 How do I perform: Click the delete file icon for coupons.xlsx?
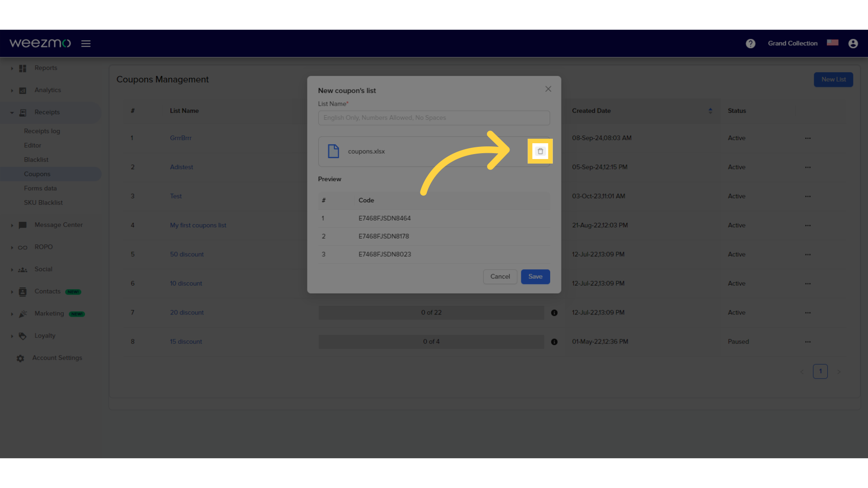tap(540, 151)
